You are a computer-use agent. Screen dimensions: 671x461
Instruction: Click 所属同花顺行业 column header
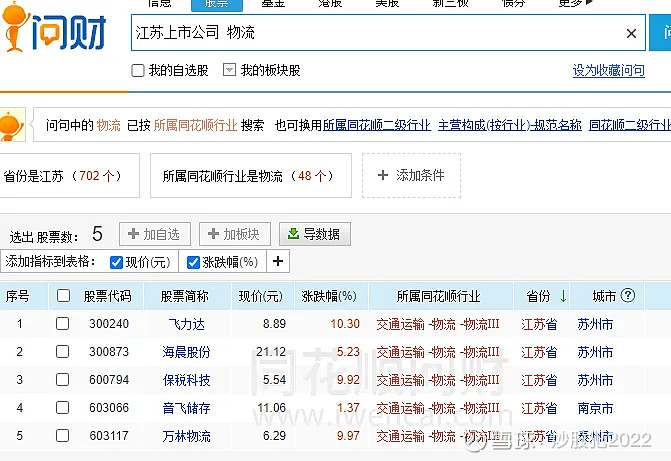(439, 296)
